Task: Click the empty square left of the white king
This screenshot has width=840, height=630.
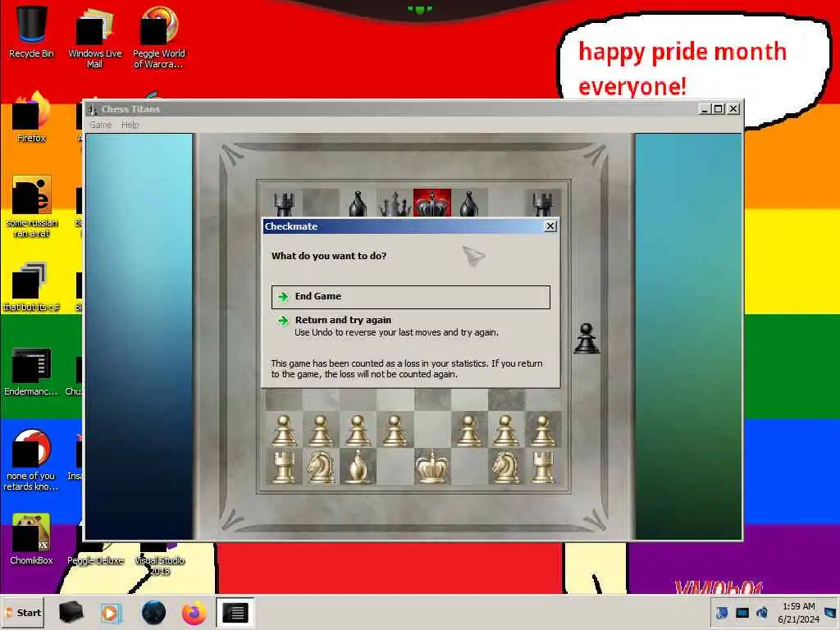Action: [395, 467]
